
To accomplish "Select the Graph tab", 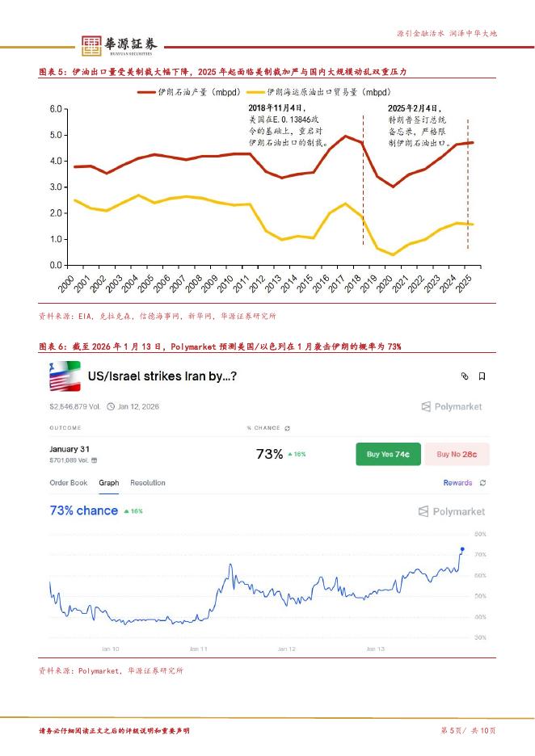I will click(x=108, y=483).
